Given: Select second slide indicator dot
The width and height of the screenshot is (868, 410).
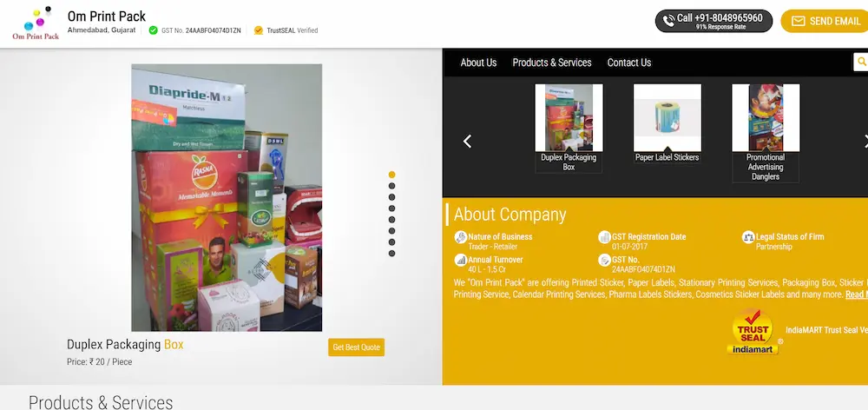Looking at the screenshot, I should pyautogui.click(x=392, y=186).
